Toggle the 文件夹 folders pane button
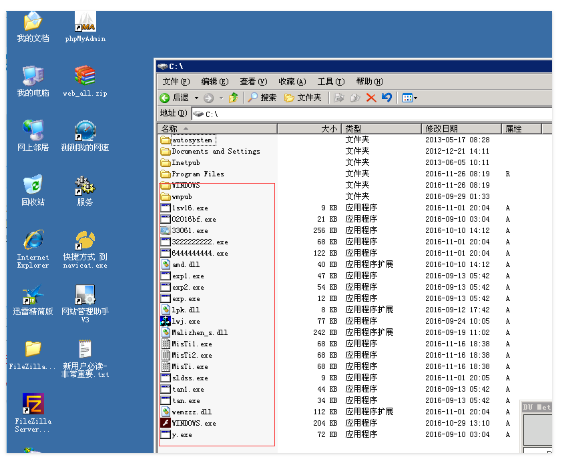Image resolution: width=566 pixels, height=466 pixels. click(x=302, y=98)
